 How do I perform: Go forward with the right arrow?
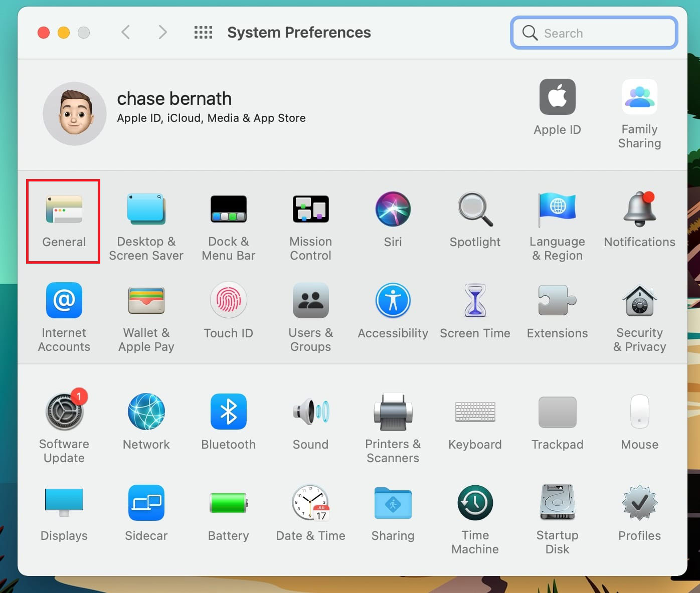[x=162, y=32]
